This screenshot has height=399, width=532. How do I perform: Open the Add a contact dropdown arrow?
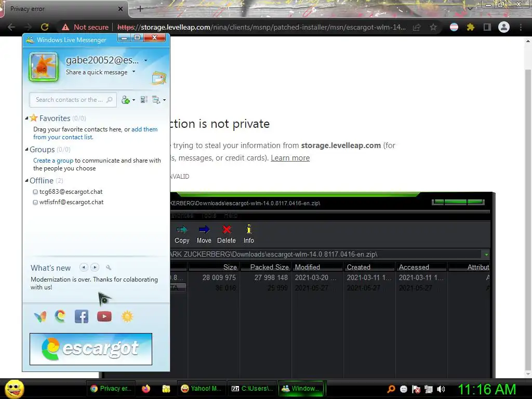pyautogui.click(x=134, y=100)
